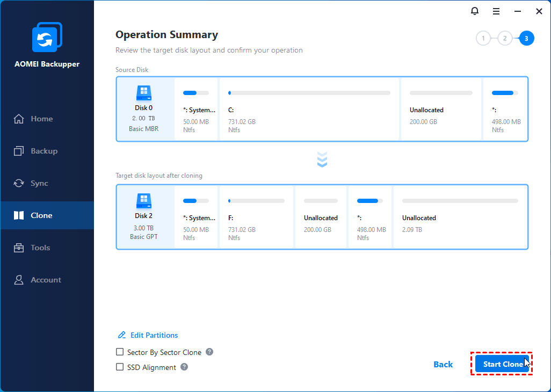Go to step 1 in wizard
Viewport: 551px width, 392px height.
coord(483,38)
